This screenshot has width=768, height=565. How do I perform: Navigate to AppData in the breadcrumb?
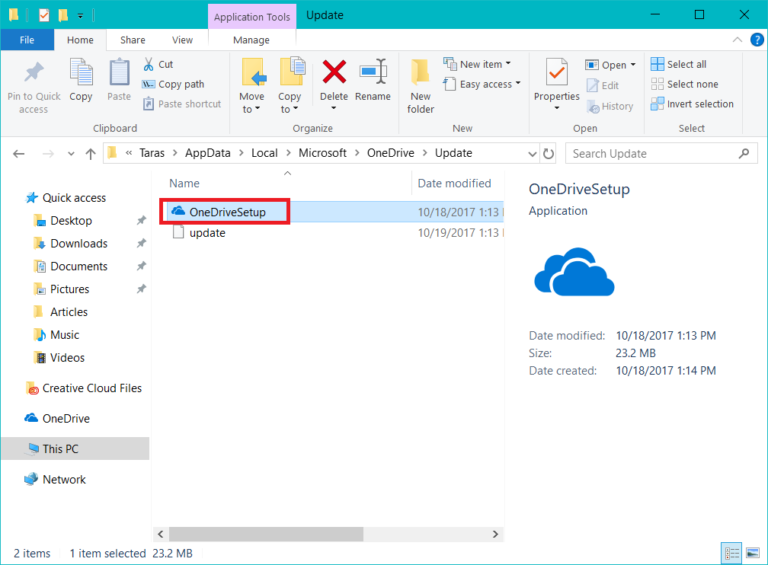pyautogui.click(x=208, y=153)
